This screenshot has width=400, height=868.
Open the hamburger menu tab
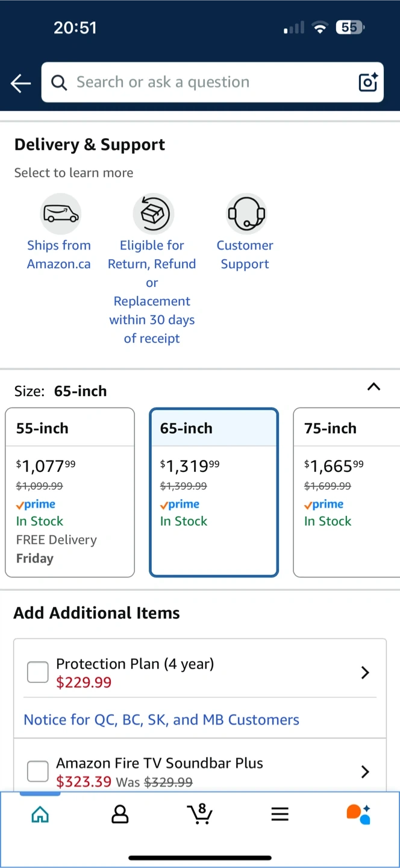tap(280, 815)
